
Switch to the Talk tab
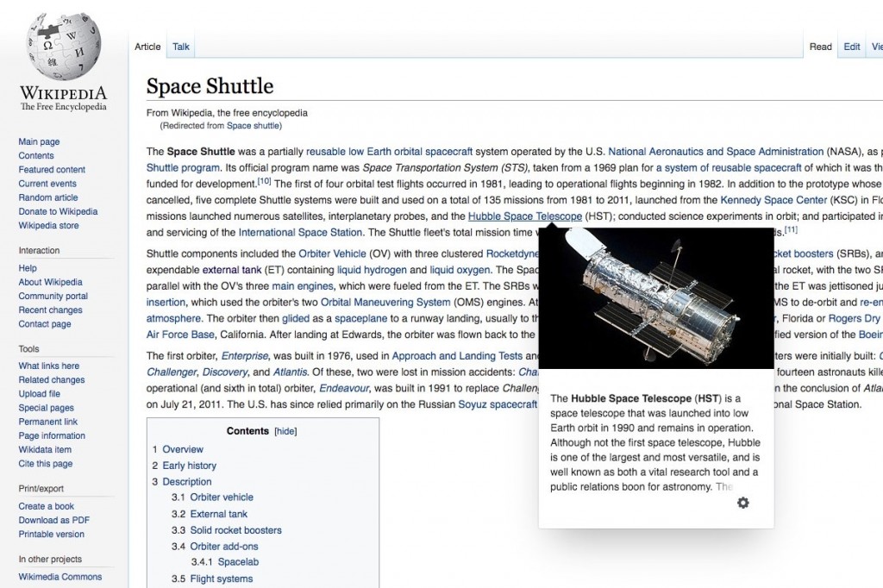point(181,47)
